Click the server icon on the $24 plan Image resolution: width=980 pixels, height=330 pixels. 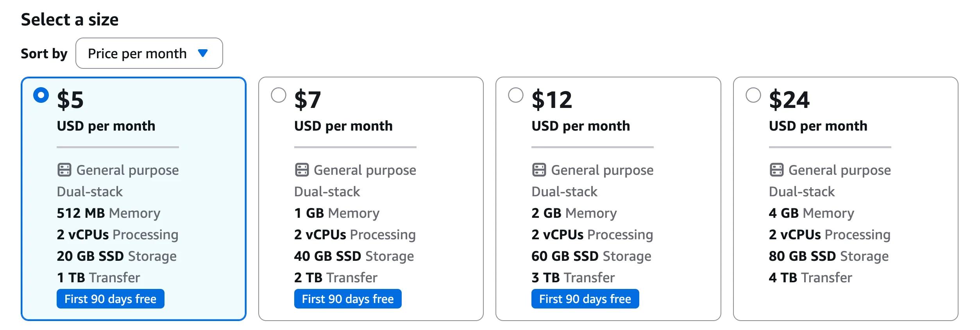pos(776,170)
